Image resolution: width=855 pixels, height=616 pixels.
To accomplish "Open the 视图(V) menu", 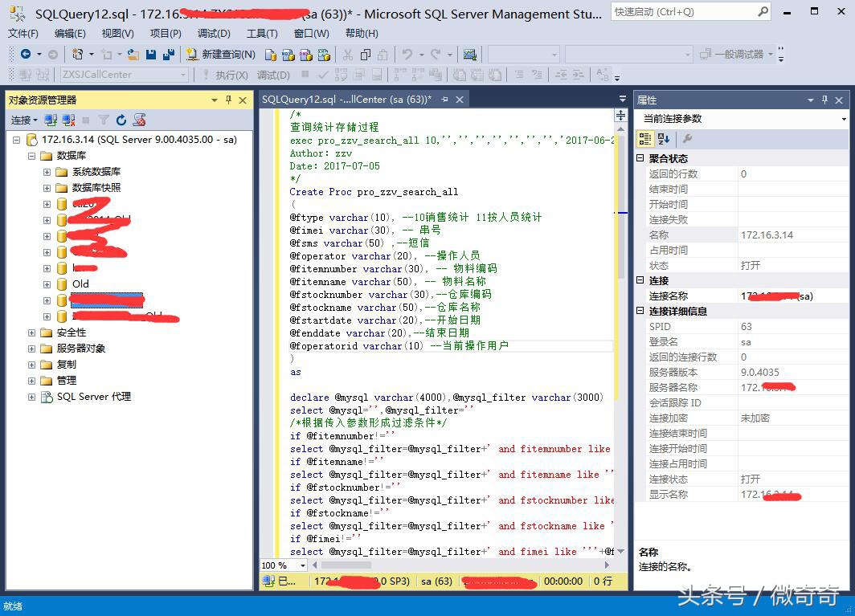I will 118,33.
